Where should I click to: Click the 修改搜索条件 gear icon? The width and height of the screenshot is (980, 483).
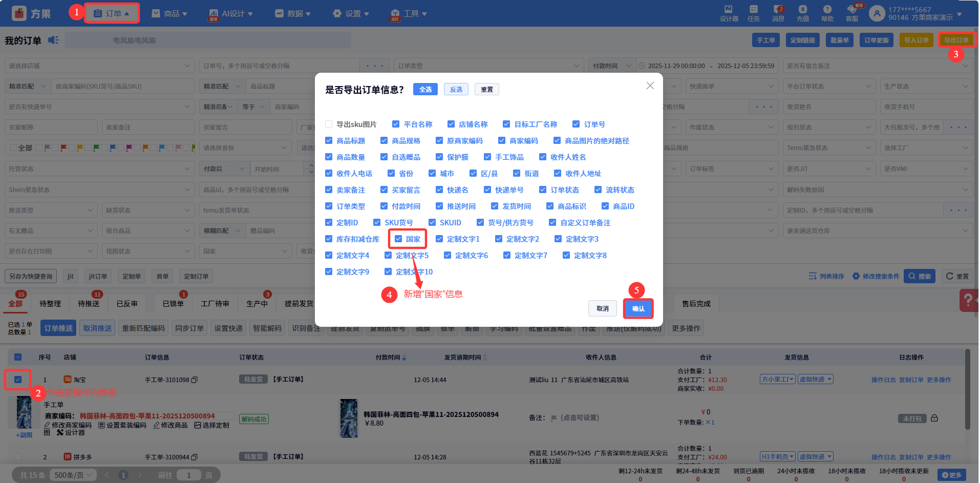[856, 276]
